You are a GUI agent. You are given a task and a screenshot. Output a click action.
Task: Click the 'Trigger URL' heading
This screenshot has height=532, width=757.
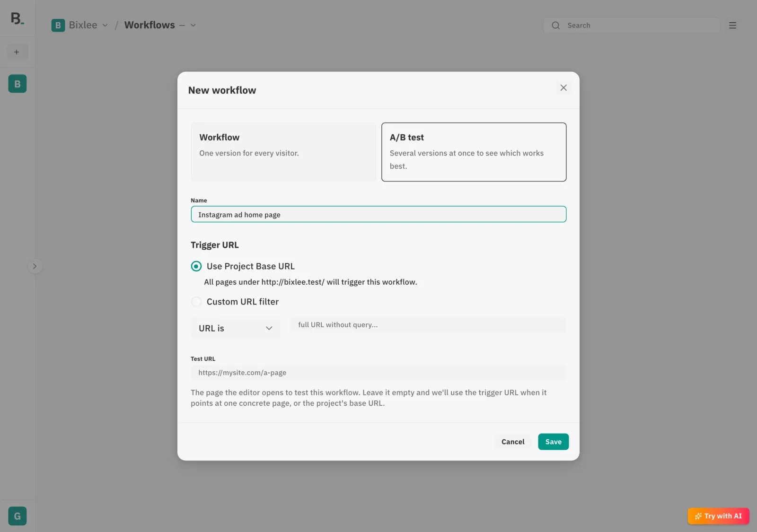(x=215, y=245)
